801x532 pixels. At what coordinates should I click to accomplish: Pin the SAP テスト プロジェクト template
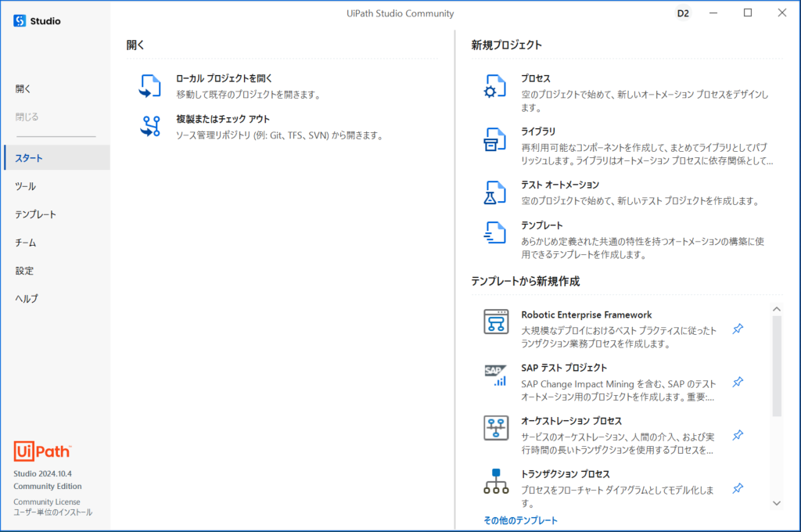click(738, 382)
